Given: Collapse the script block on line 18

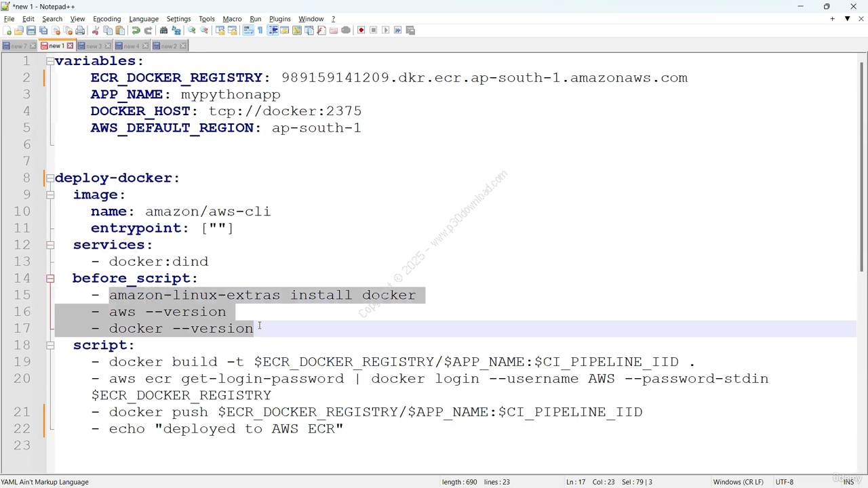Looking at the screenshot, I should click(50, 345).
